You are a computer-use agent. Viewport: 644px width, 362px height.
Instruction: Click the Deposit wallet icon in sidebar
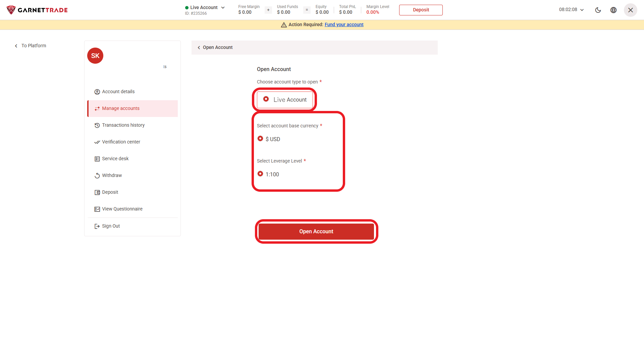tap(97, 192)
